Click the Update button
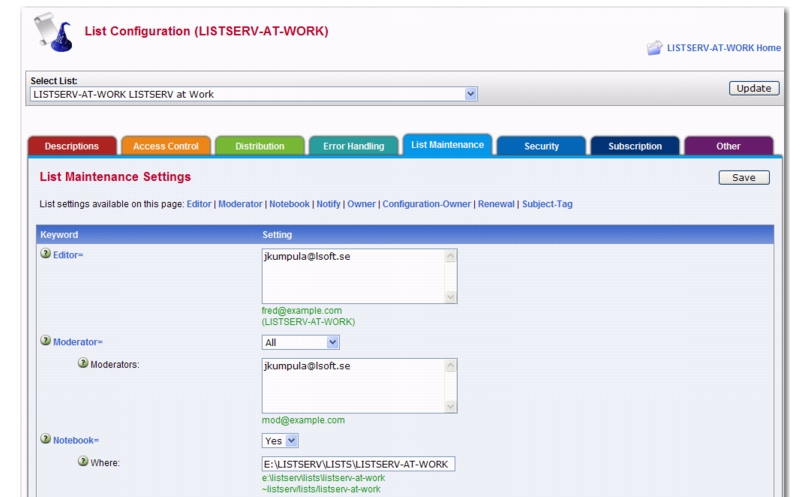810x497 pixels. click(754, 88)
